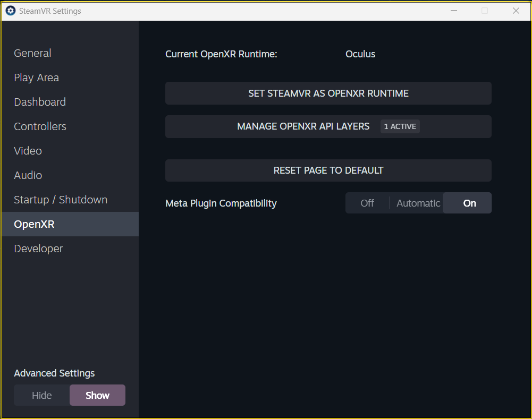Click the SteamVR gear icon in title bar

point(11,11)
